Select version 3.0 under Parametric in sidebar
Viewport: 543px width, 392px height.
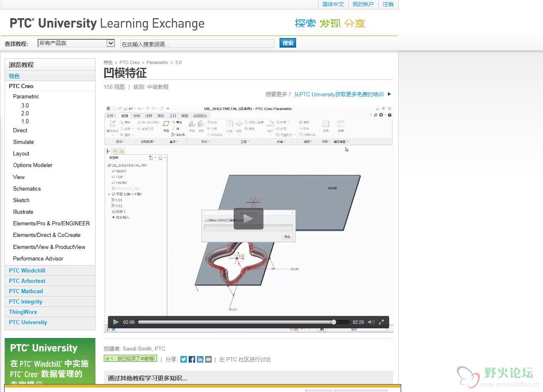pos(25,105)
